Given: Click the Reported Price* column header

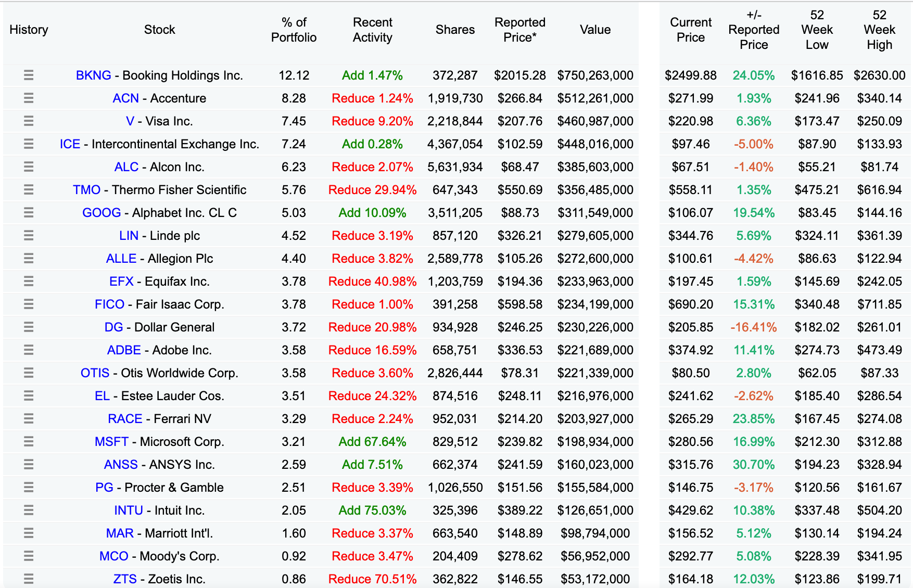Looking at the screenshot, I should [x=520, y=30].
